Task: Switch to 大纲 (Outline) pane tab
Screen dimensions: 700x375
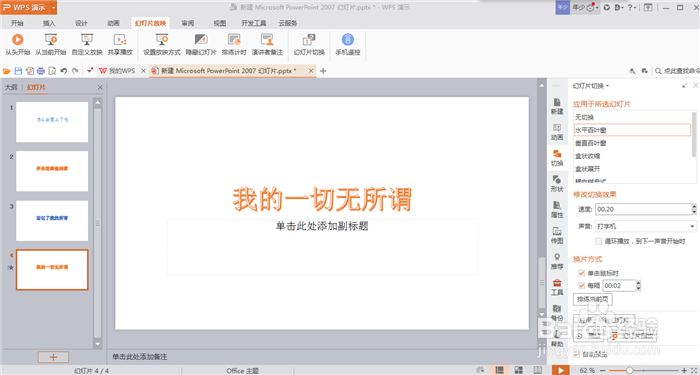Action: pyautogui.click(x=11, y=88)
